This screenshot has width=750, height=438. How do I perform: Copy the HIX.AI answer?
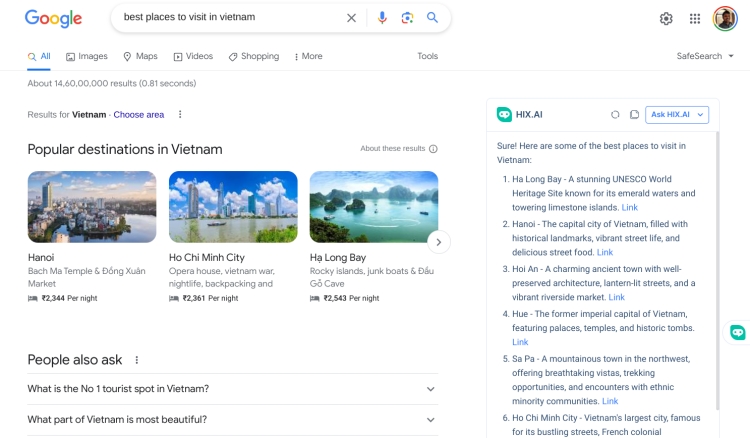[634, 114]
